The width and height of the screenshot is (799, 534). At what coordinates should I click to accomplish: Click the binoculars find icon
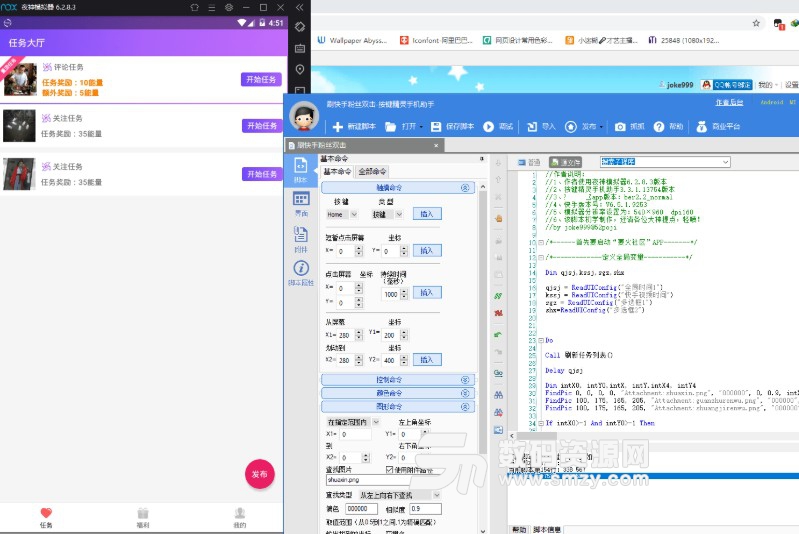[498, 394]
